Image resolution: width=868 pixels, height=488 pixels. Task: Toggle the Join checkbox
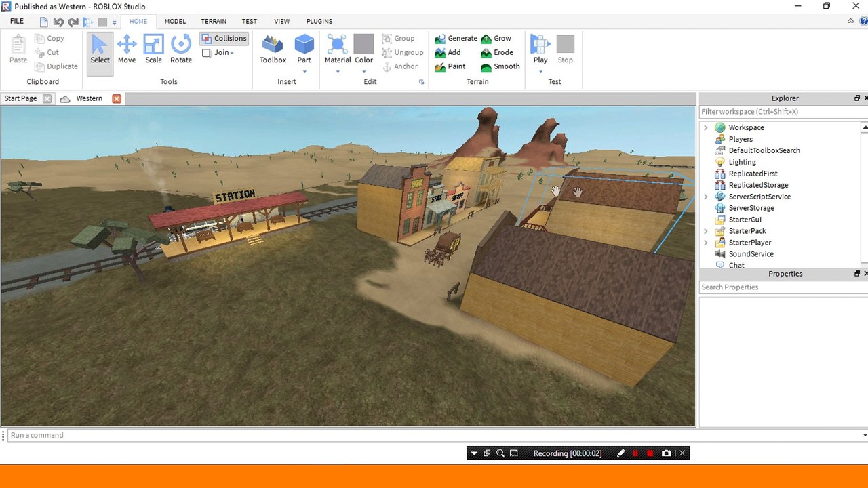(207, 53)
